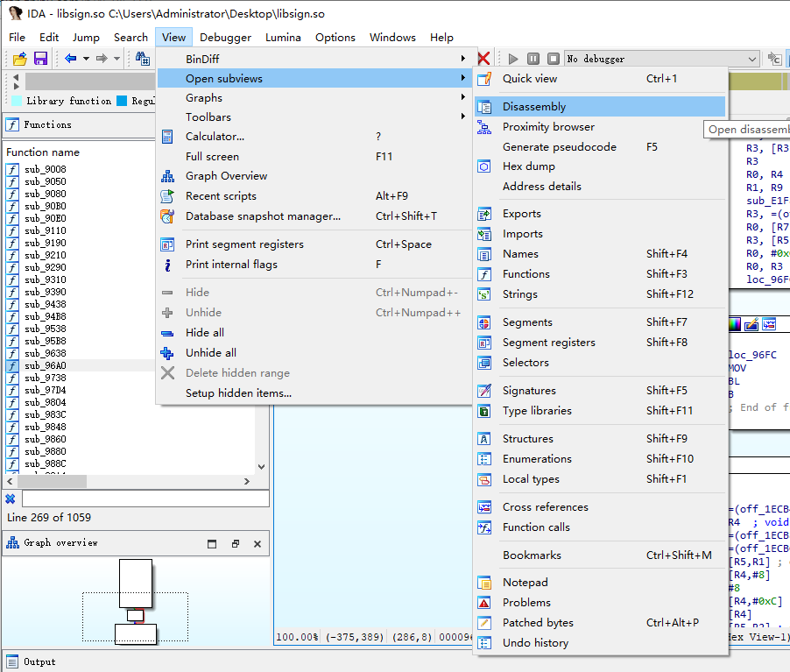This screenshot has height=672, width=790.
Task: Click the Names subview icon
Action: tap(484, 255)
